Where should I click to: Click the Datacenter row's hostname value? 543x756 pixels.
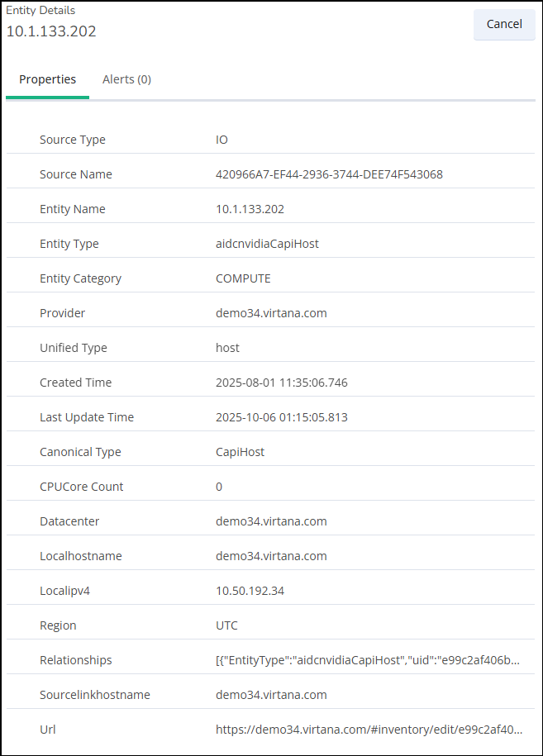(x=271, y=521)
